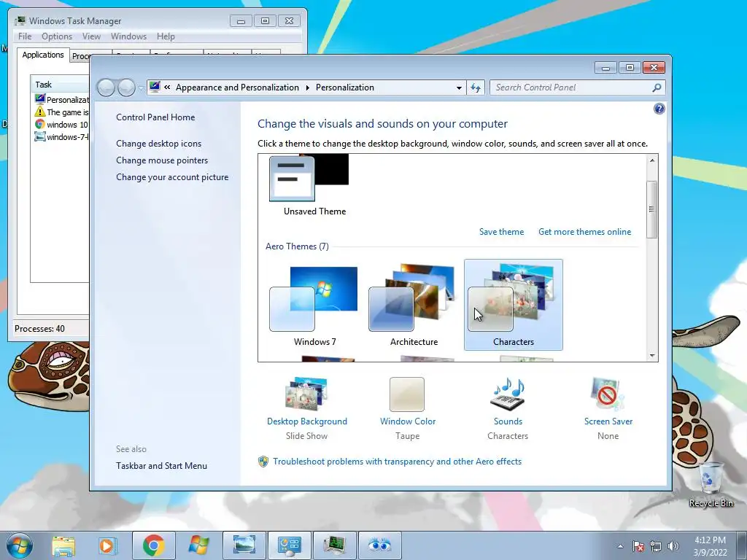This screenshot has width=747, height=560.
Task: Click the Personalization breadcrumb in address bar
Action: (344, 87)
